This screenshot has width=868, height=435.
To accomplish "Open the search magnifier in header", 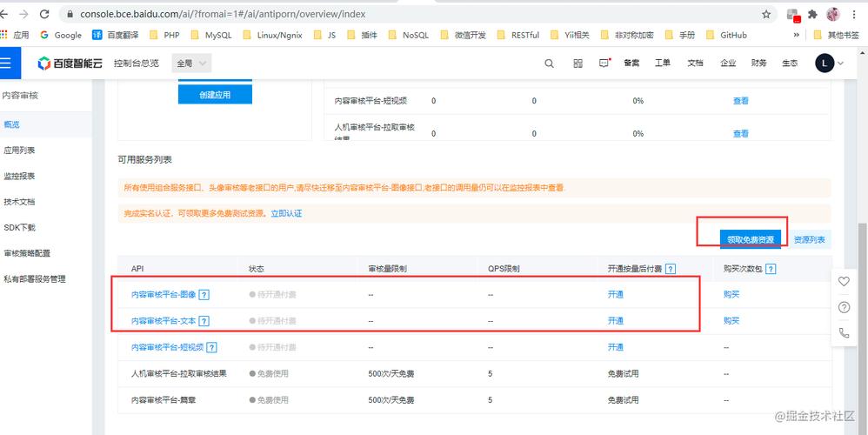I will (x=549, y=64).
